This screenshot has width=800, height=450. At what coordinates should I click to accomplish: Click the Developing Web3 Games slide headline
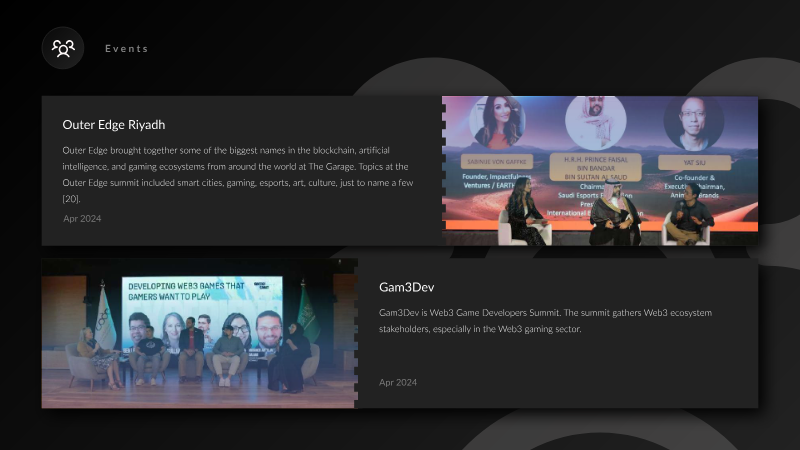tap(187, 291)
